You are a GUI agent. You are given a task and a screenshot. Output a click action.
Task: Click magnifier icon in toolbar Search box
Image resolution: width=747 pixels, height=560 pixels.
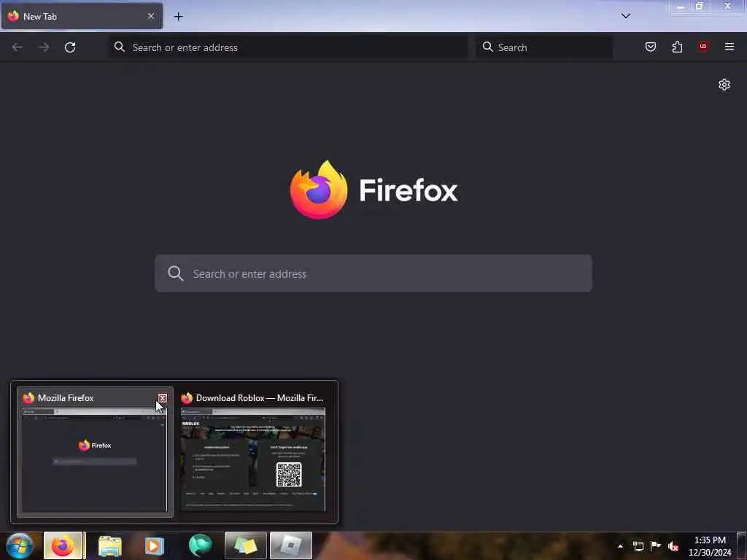pyautogui.click(x=487, y=47)
